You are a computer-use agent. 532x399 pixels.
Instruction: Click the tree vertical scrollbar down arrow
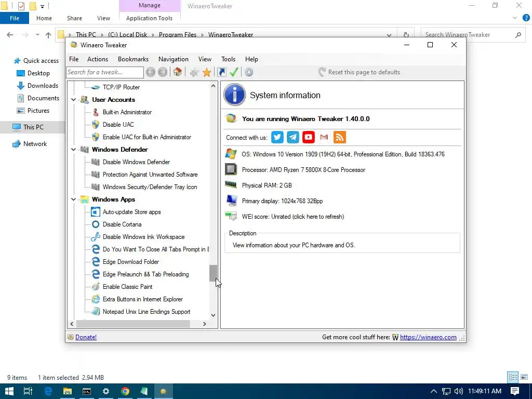213,315
